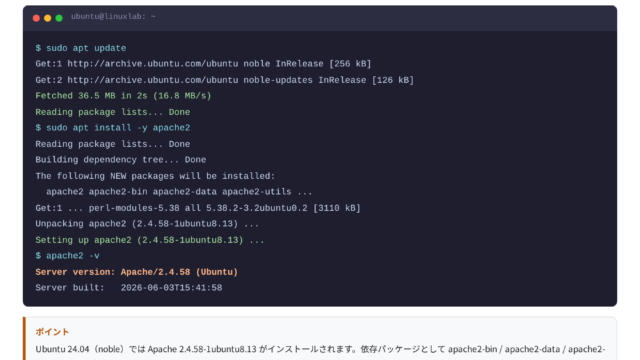The height and width of the screenshot is (360, 640).
Task: Click the orange 'Server version: Apache/2.4.58' line
Action: pyautogui.click(x=136, y=272)
